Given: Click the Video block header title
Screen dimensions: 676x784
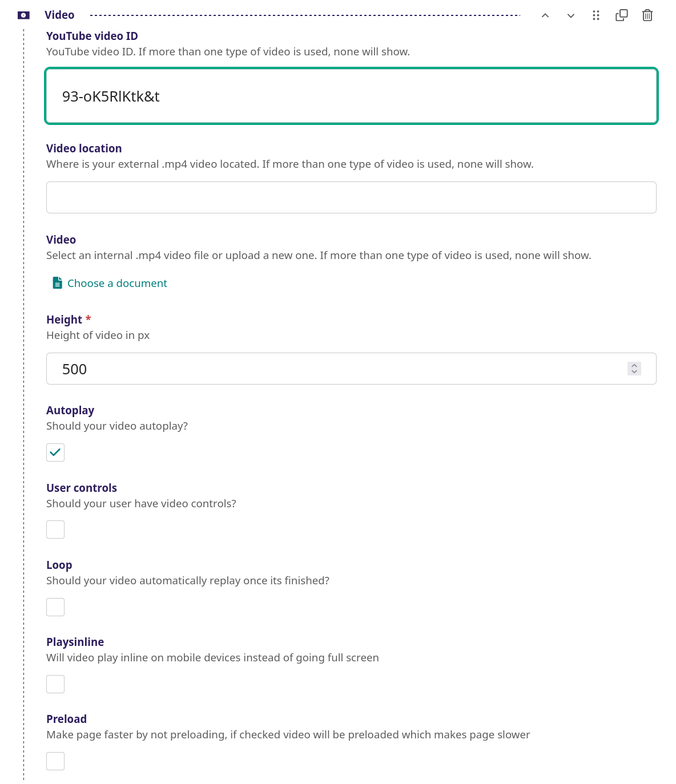Looking at the screenshot, I should [59, 15].
